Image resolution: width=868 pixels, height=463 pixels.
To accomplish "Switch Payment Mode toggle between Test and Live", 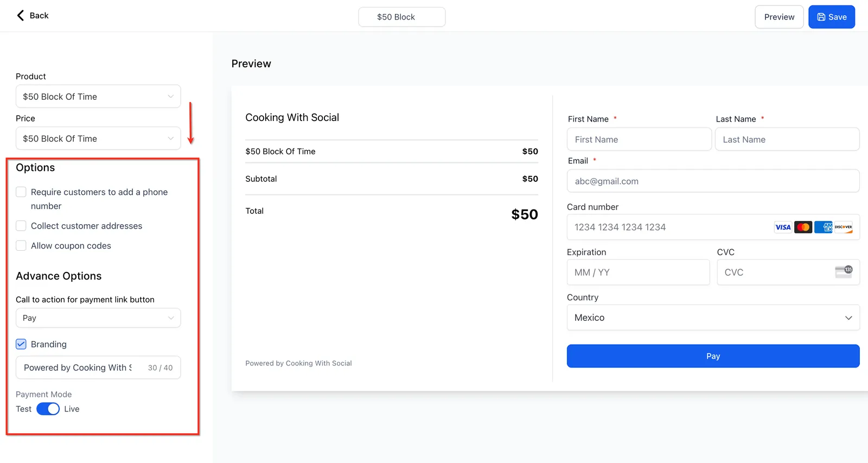I will click(48, 409).
